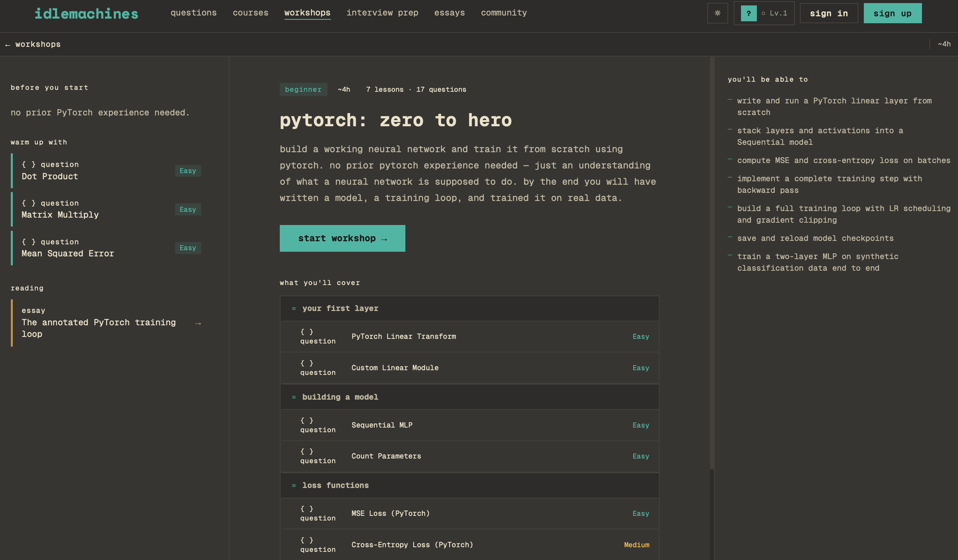Open the Matrix Multiply warm-up question
Screen dimensions: 958x560
pos(106,209)
